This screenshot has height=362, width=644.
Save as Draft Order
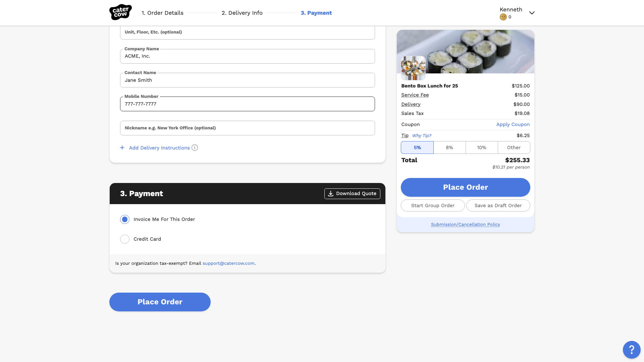click(498, 205)
